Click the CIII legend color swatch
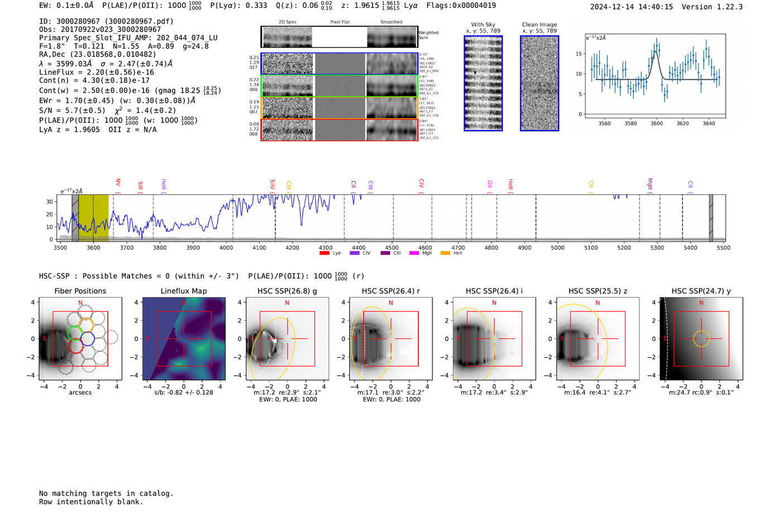The image size is (782, 532). 385,253
